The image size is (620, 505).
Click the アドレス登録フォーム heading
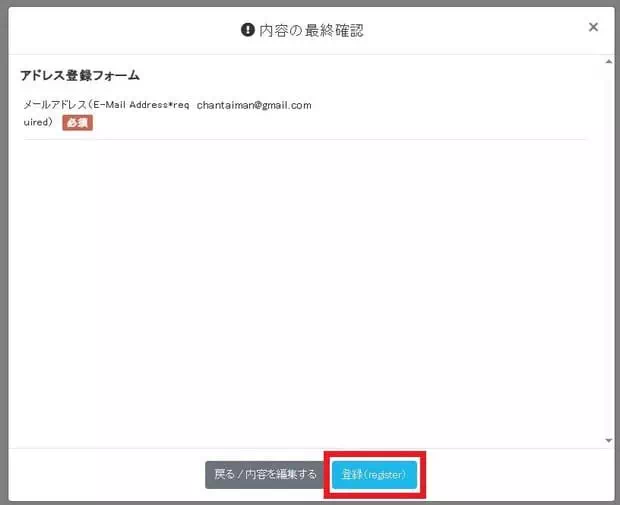tap(80, 75)
